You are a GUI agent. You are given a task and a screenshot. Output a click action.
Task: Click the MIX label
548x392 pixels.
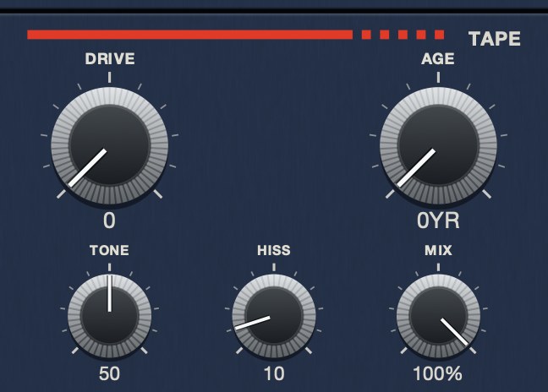click(x=438, y=250)
